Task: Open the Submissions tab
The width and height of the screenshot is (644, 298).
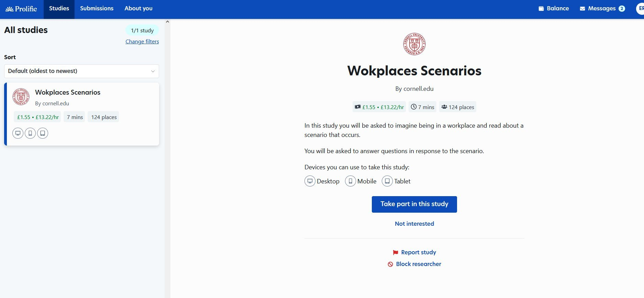Action: (97, 9)
